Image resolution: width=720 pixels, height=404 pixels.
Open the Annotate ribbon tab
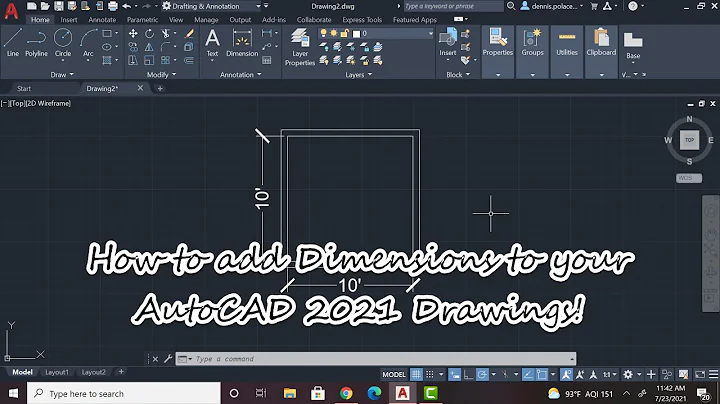click(x=102, y=20)
